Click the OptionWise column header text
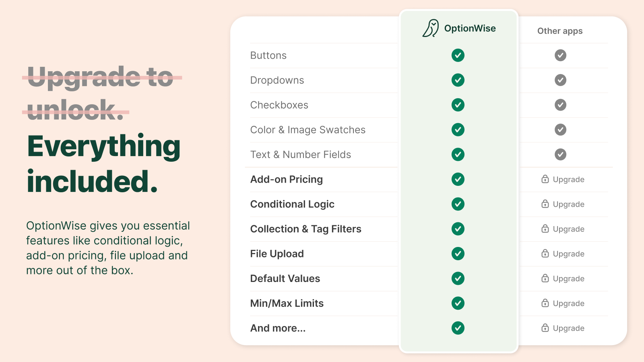The image size is (644, 362). pyautogui.click(x=470, y=28)
